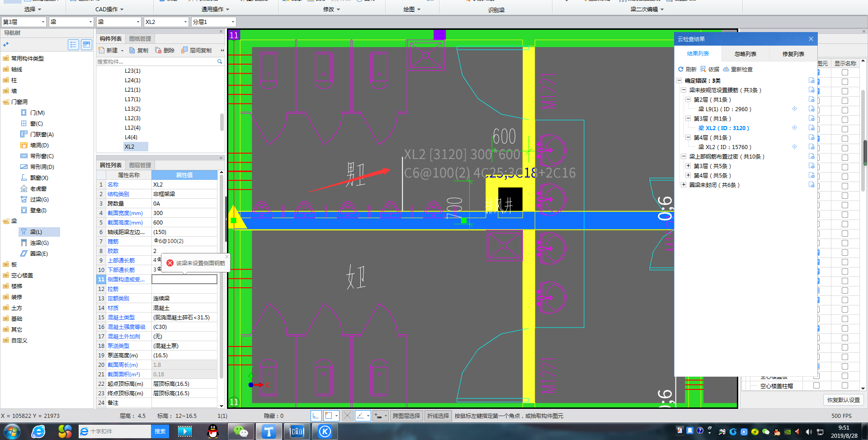The width and height of the screenshot is (868, 440).
Task: Click the 搜索 button on the taskbar search box
Action: pos(160,431)
